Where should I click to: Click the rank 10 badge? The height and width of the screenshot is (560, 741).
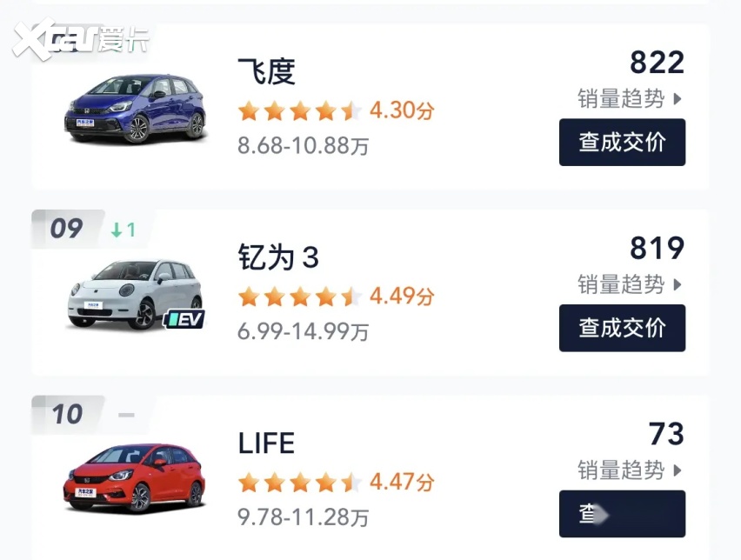[x=66, y=414]
